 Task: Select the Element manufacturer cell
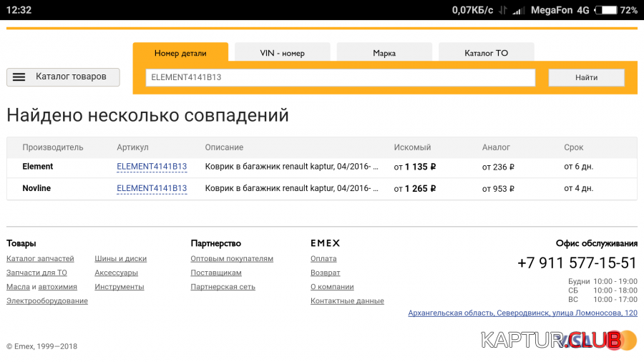(x=37, y=167)
